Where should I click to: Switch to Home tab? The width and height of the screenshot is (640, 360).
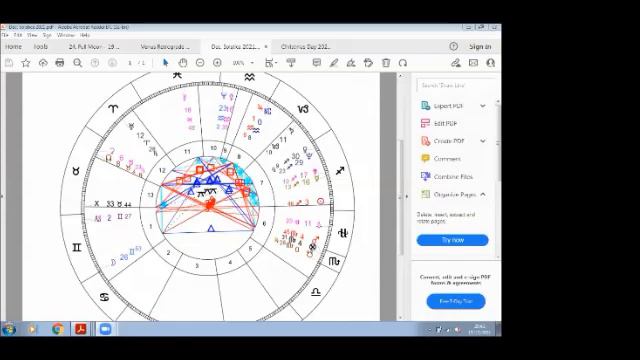[x=13, y=47]
